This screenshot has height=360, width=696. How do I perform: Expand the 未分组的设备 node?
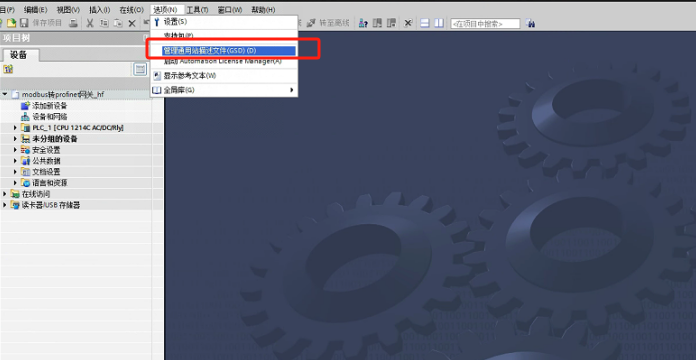[15, 139]
